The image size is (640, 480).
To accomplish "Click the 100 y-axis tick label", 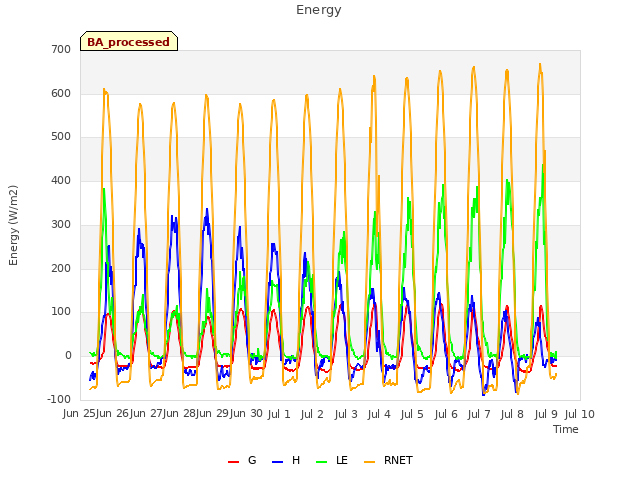I will 61,312.
